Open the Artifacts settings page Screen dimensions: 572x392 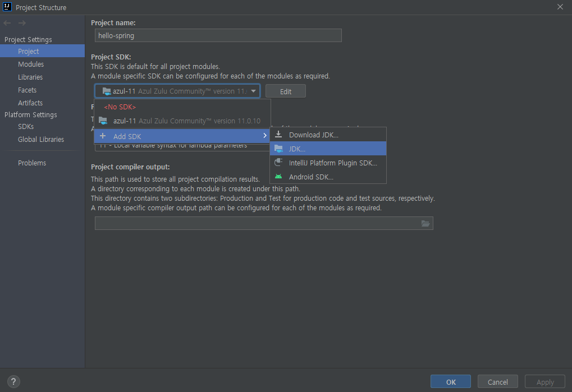tap(42, 103)
